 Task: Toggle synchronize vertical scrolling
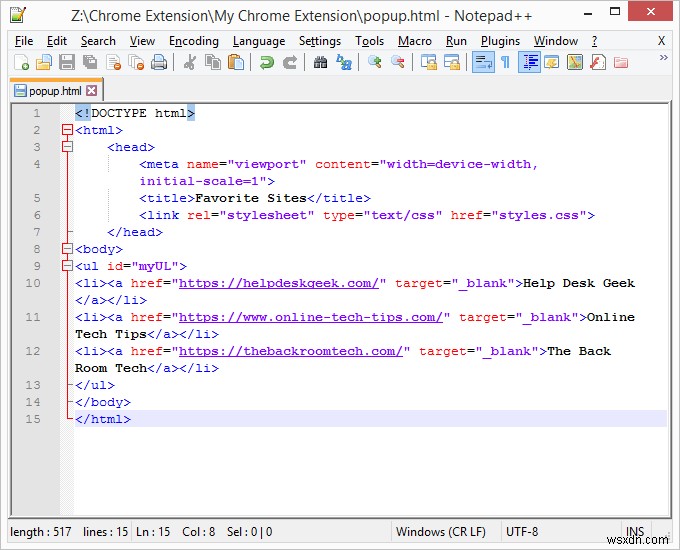[429, 62]
